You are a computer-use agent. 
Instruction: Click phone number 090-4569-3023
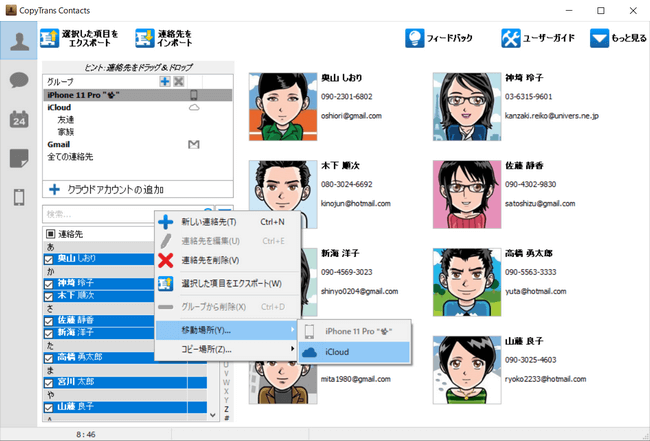pos(347,272)
